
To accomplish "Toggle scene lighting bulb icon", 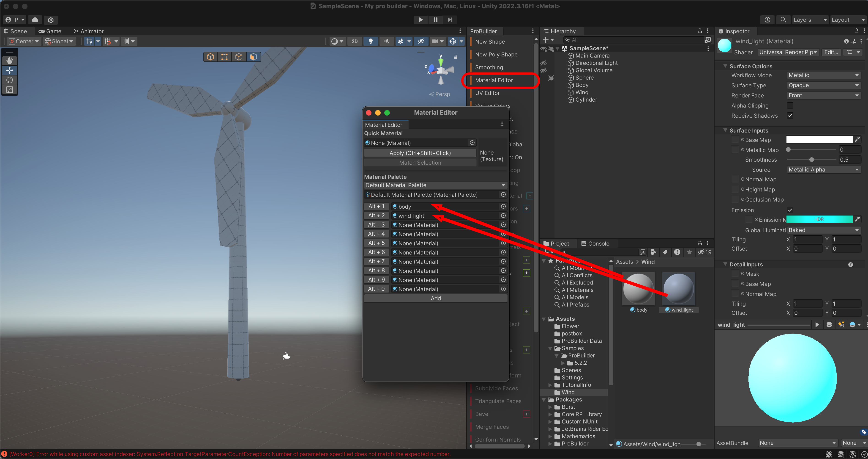I will click(371, 41).
